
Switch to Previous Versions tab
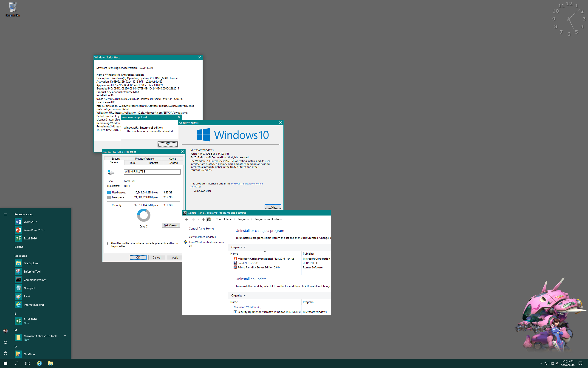(145, 158)
